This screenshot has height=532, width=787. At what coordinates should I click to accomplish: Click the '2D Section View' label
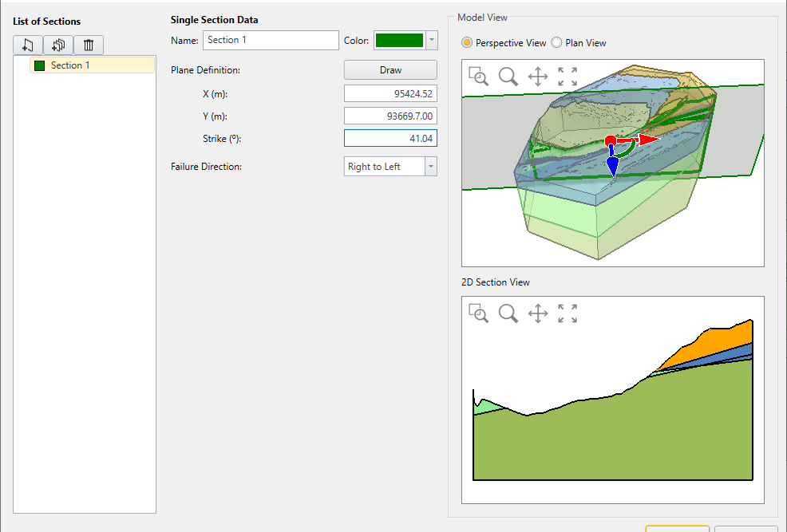pyautogui.click(x=496, y=282)
